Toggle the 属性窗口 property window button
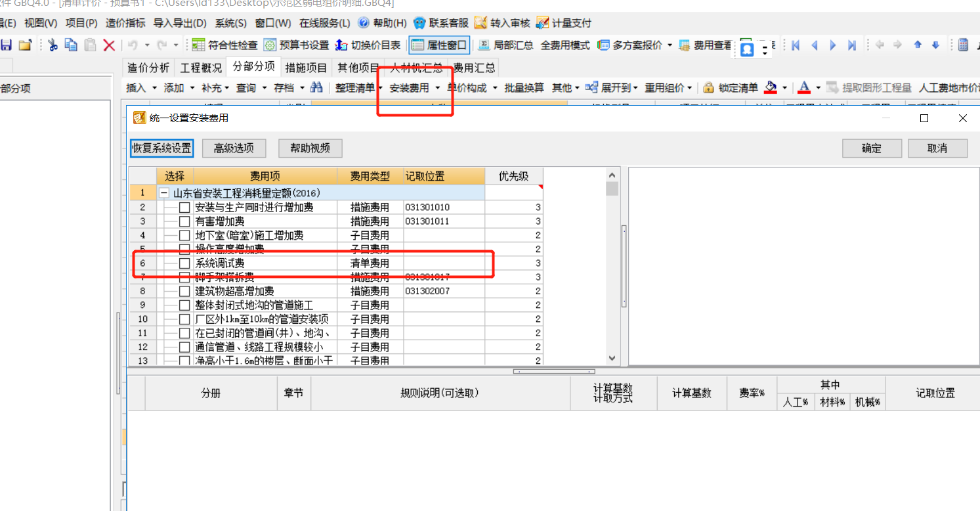 pyautogui.click(x=439, y=45)
